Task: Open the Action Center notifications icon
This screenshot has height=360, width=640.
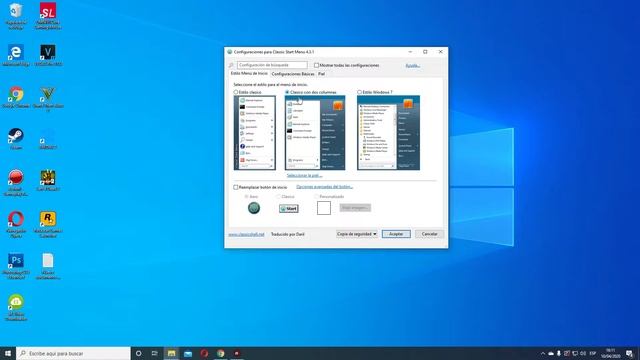Action: tap(629, 353)
